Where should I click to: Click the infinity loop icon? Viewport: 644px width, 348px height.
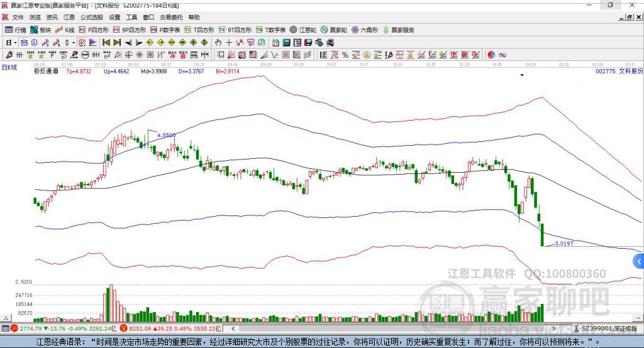502,55
